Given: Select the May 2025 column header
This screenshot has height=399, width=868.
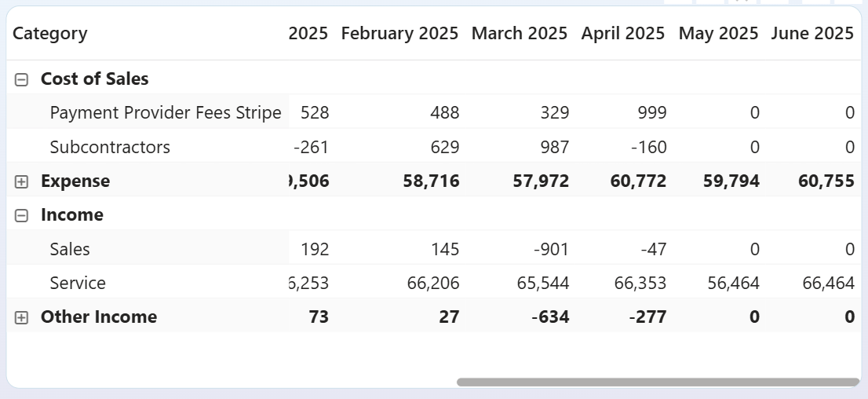Looking at the screenshot, I should 718,34.
